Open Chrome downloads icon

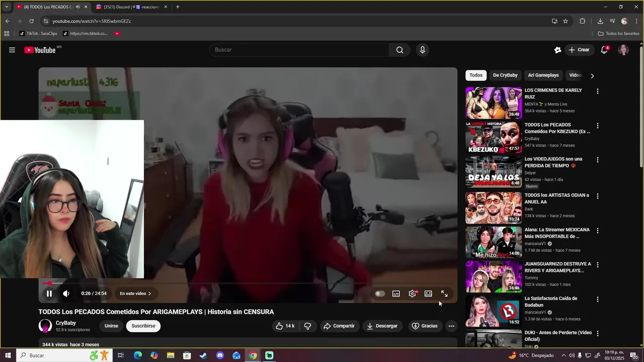(x=600, y=21)
